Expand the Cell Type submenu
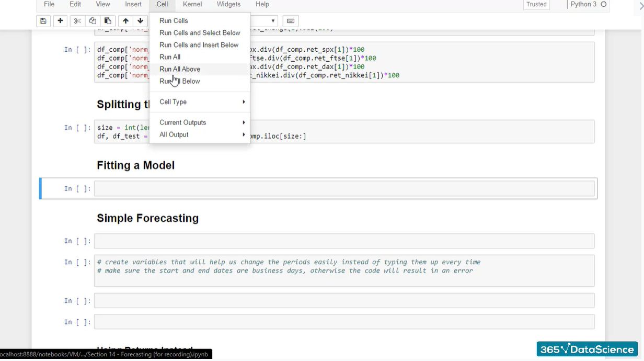 (201, 102)
